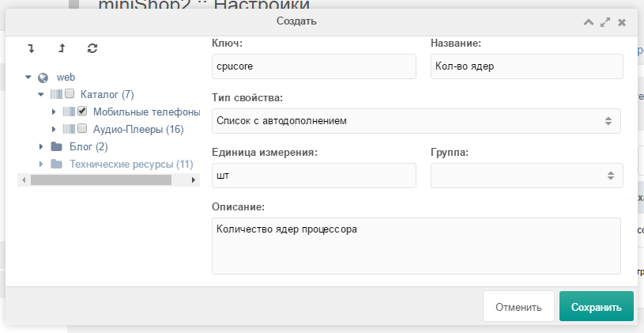Click the Технические ресурсы folder icon
644x333 pixels.
(x=56, y=164)
